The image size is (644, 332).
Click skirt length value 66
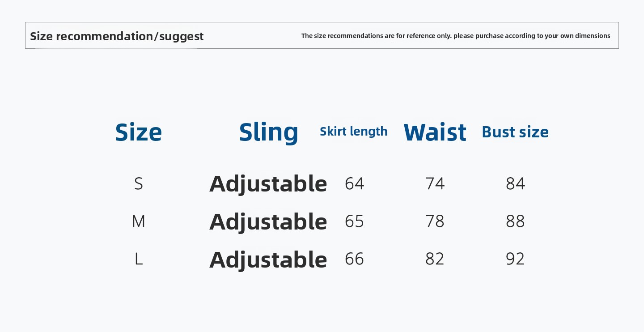pos(354,259)
